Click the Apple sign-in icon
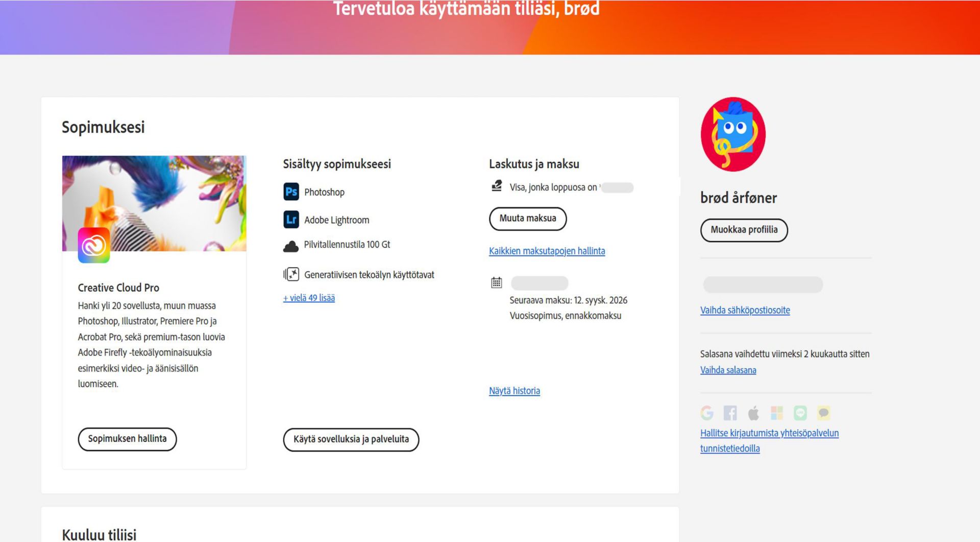Viewport: 980px width, 542px height. [x=753, y=413]
